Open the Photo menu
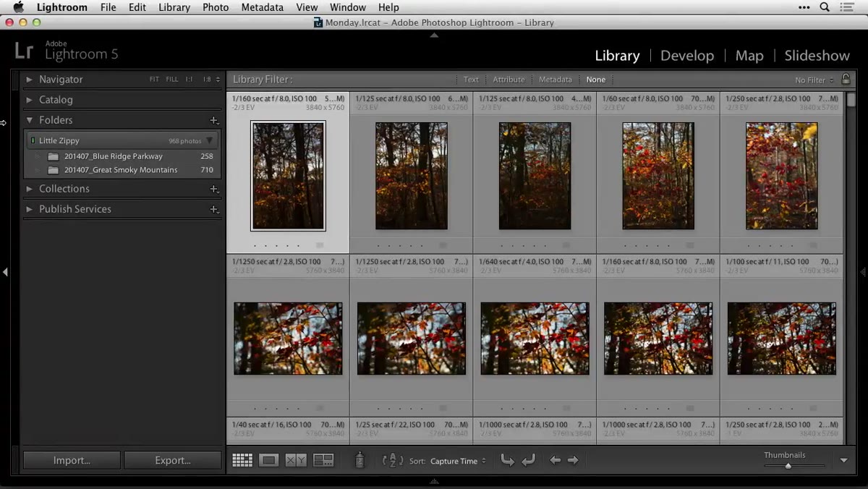The image size is (868, 489). pos(216,7)
